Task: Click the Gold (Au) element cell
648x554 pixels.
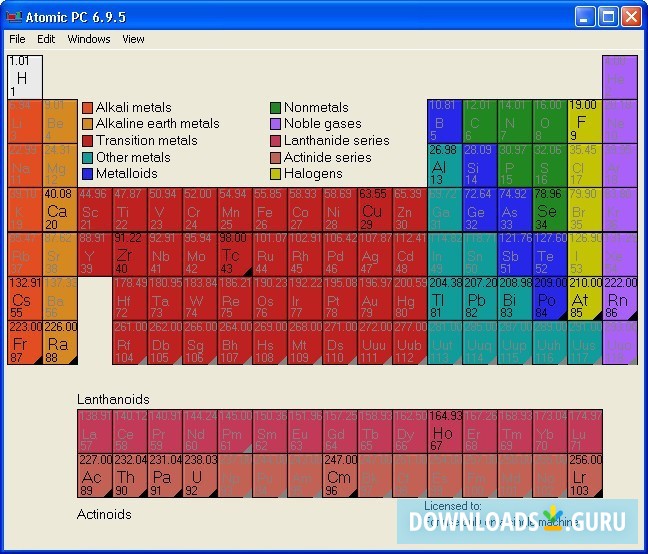Action: click(375, 298)
